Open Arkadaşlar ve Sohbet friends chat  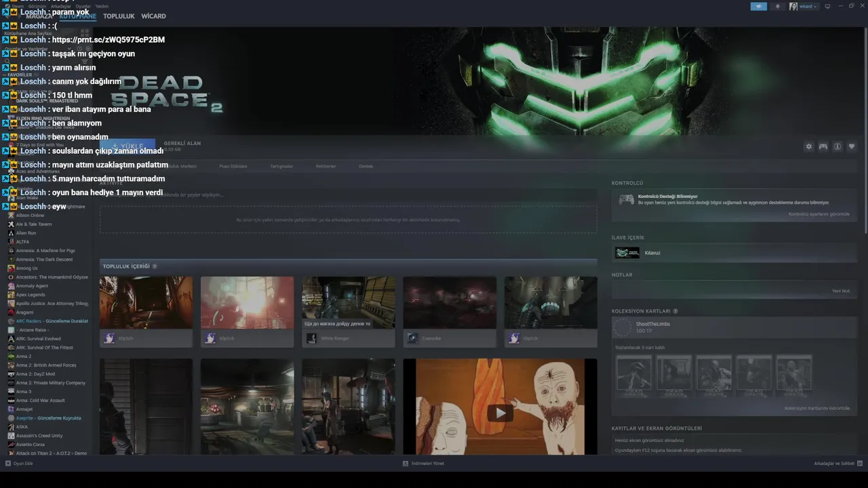[838, 464]
